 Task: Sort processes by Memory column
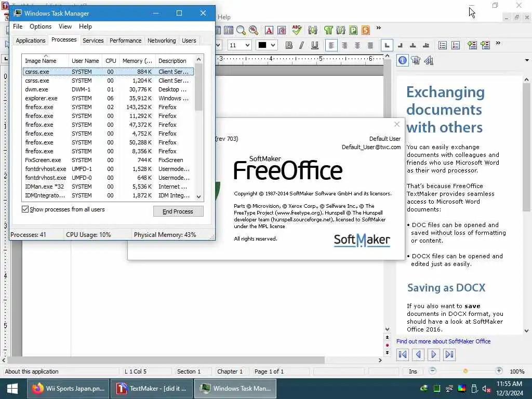click(137, 61)
